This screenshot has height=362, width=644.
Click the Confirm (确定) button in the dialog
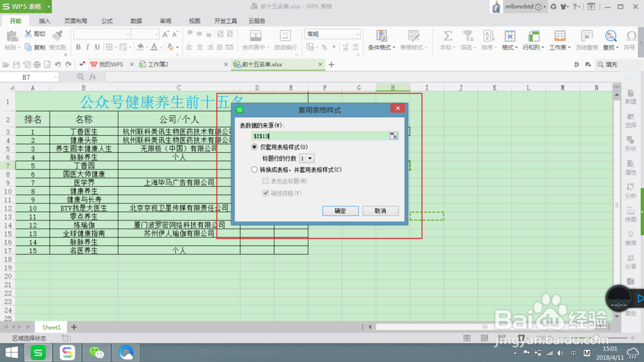340,211
